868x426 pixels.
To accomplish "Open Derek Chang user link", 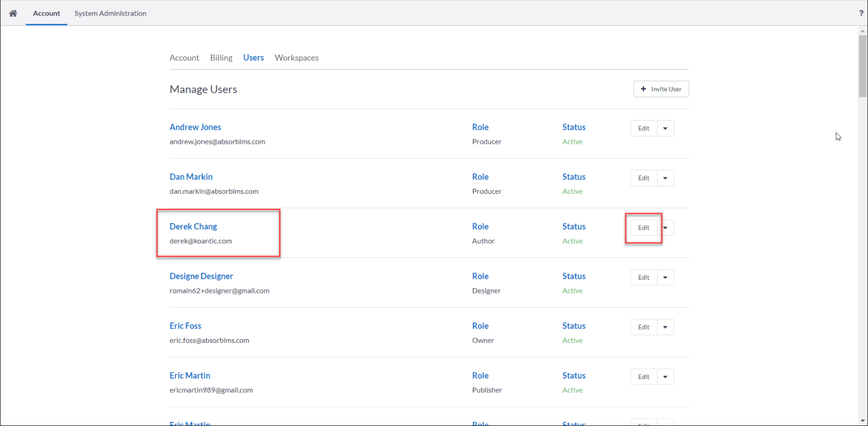I will coord(193,227).
